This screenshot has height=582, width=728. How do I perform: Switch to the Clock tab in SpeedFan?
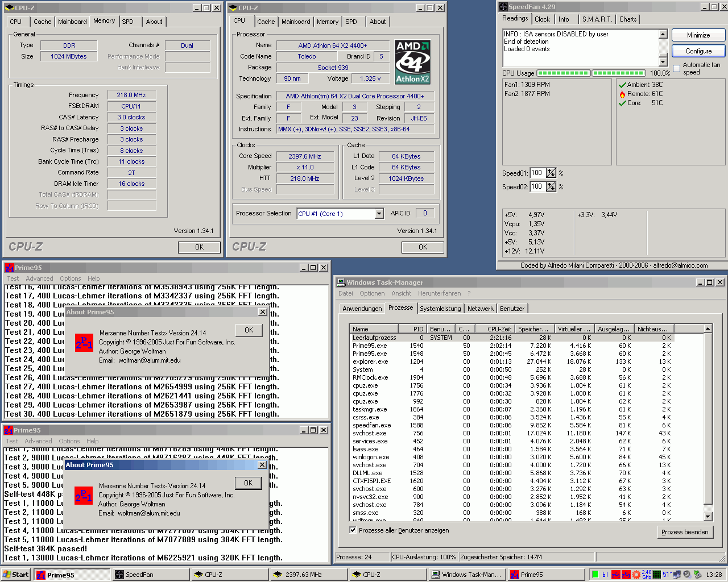coord(542,19)
